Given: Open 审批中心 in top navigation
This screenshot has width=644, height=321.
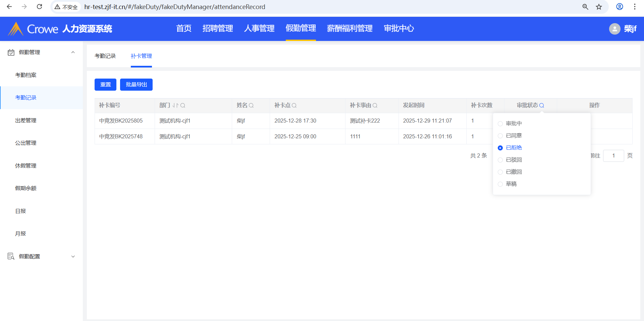Looking at the screenshot, I should coord(399,29).
